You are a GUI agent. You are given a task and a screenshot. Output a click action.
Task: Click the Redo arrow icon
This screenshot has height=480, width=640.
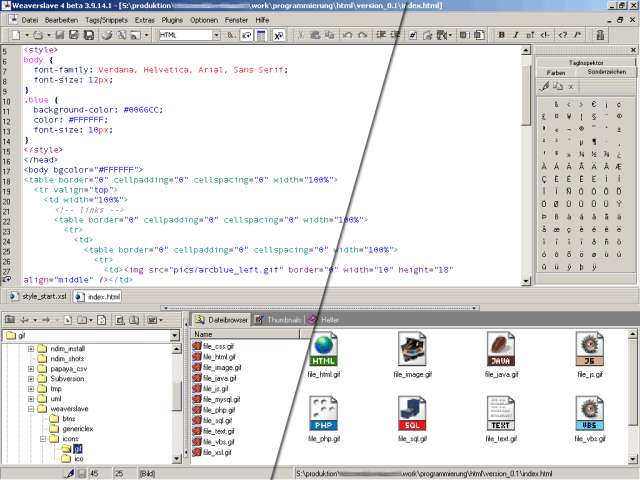point(362,35)
